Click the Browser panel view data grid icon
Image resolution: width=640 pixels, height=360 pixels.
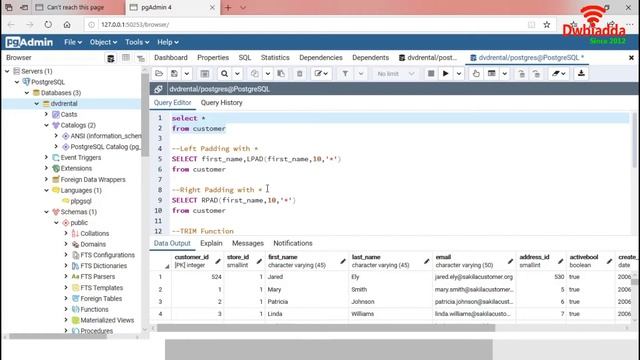pyautogui.click(x=126, y=58)
